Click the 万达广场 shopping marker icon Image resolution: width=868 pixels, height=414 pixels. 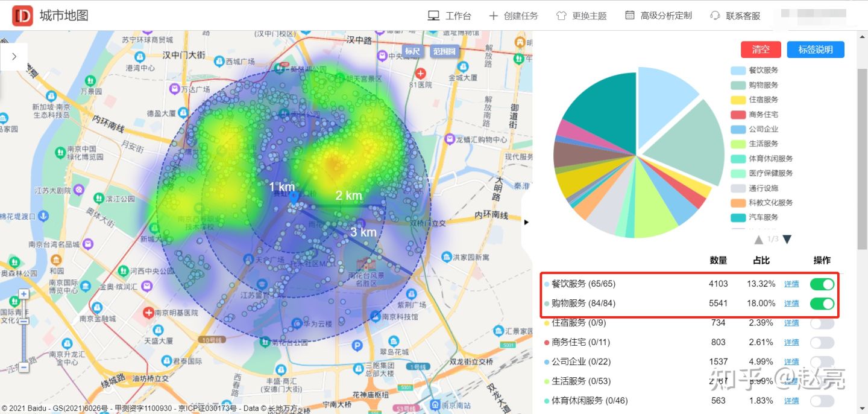click(x=175, y=89)
